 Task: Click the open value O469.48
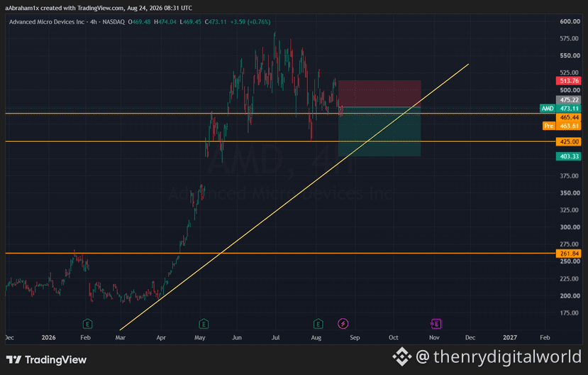139,22
